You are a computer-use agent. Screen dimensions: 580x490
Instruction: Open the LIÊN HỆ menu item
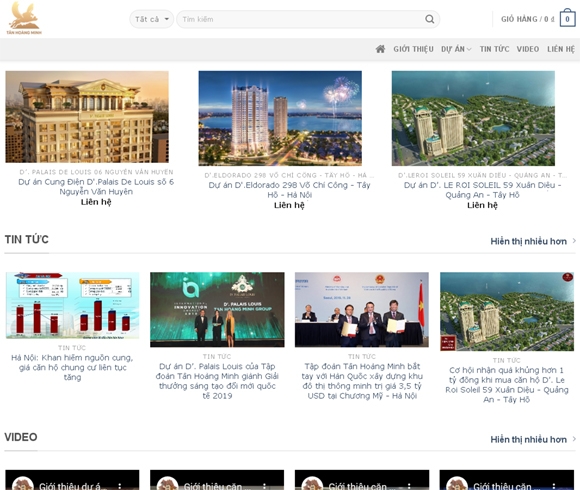(561, 49)
